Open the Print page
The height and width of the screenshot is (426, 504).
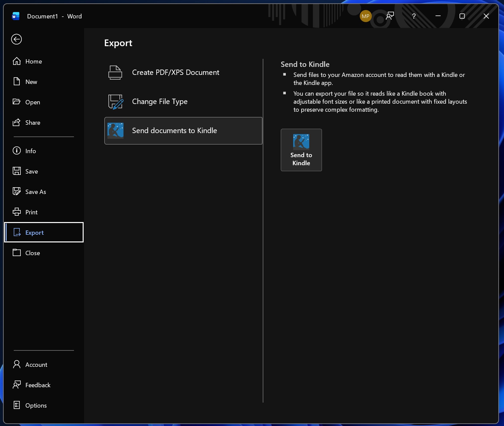click(x=44, y=212)
